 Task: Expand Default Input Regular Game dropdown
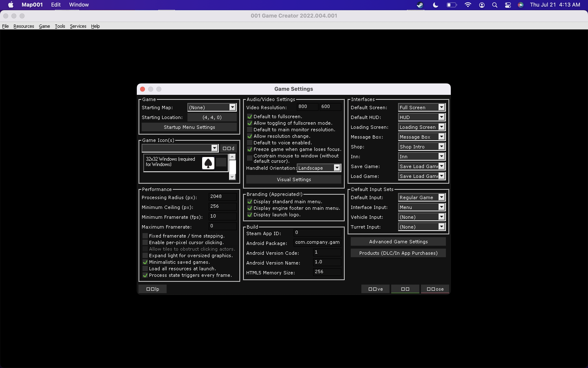click(x=422, y=197)
